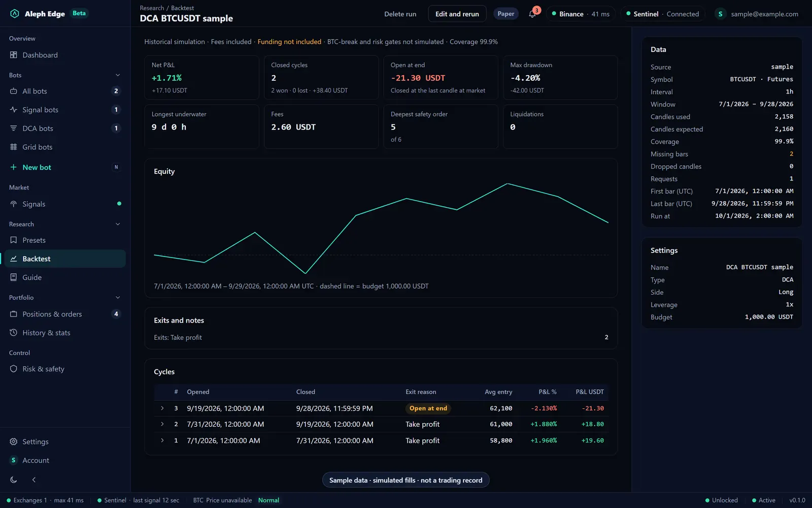Open Grid bots section
The height and width of the screenshot is (508, 812).
click(65, 147)
